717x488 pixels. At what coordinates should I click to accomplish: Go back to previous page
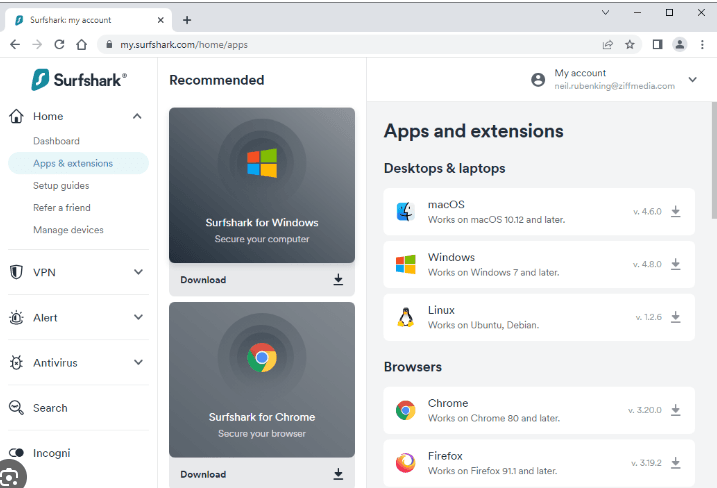click(15, 44)
